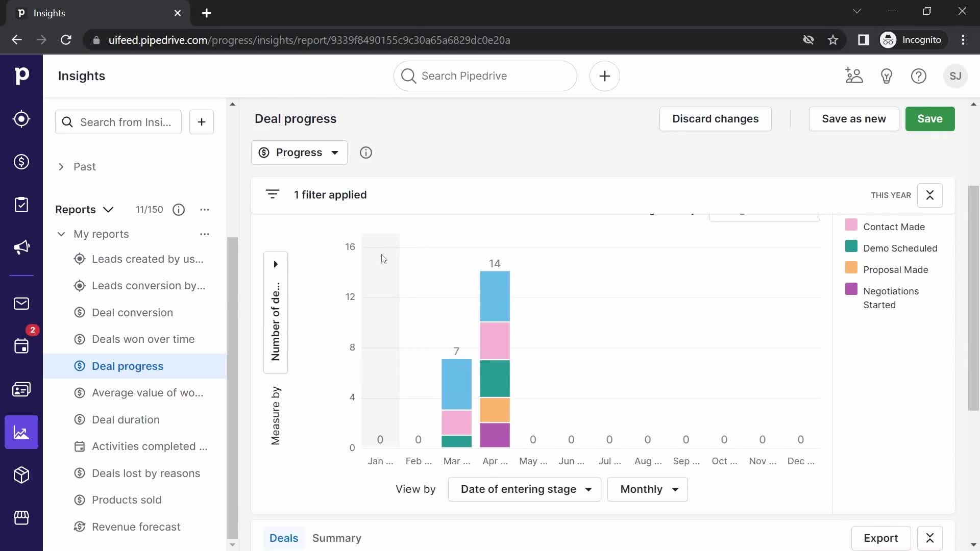The width and height of the screenshot is (980, 551).
Task: Click the Contact Made color swatch
Action: (x=852, y=226)
